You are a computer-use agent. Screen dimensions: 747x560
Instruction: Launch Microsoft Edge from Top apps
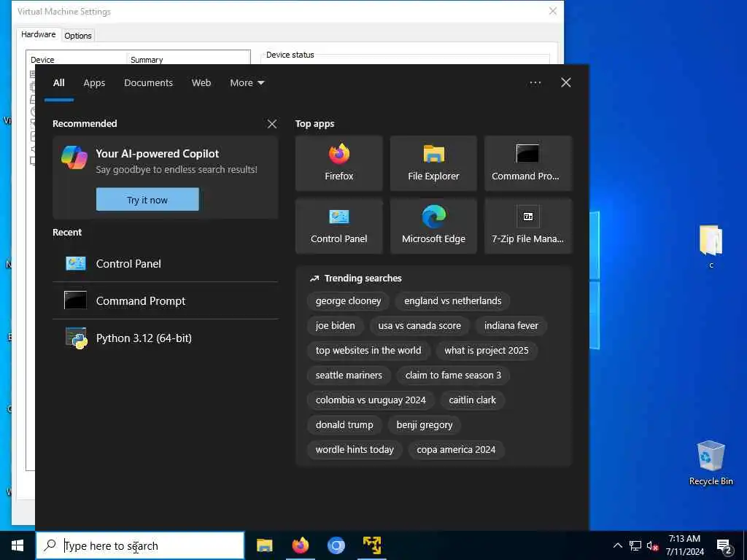click(x=433, y=226)
